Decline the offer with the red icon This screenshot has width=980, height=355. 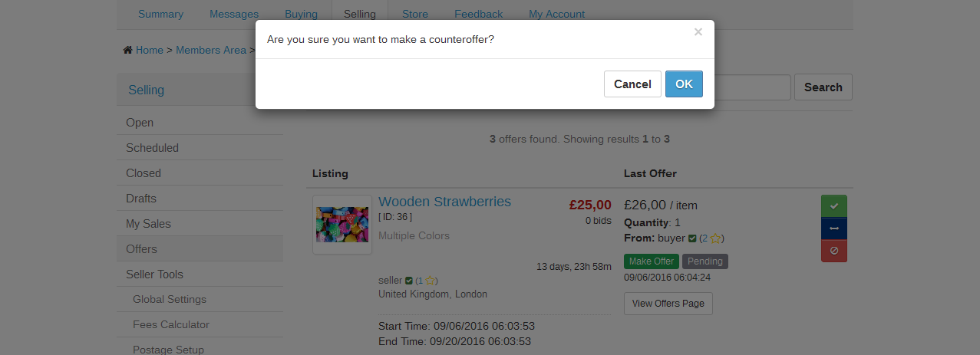[x=833, y=251]
